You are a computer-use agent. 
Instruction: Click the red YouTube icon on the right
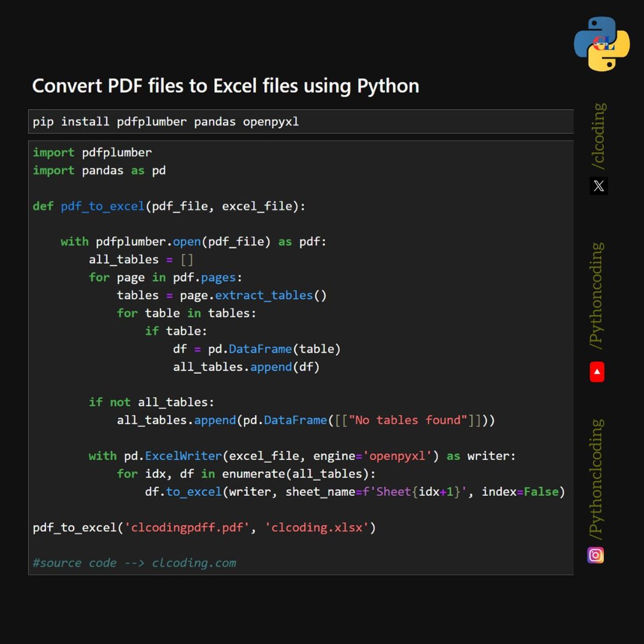(x=597, y=371)
